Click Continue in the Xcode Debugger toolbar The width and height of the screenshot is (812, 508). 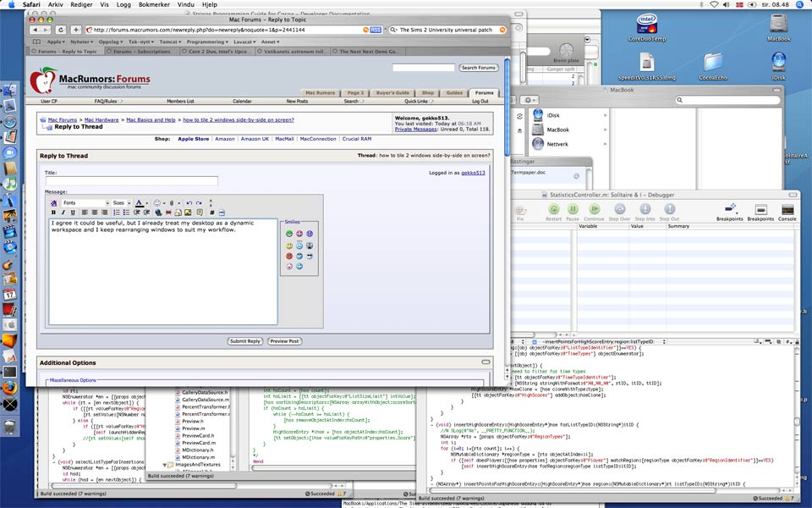pos(594,212)
